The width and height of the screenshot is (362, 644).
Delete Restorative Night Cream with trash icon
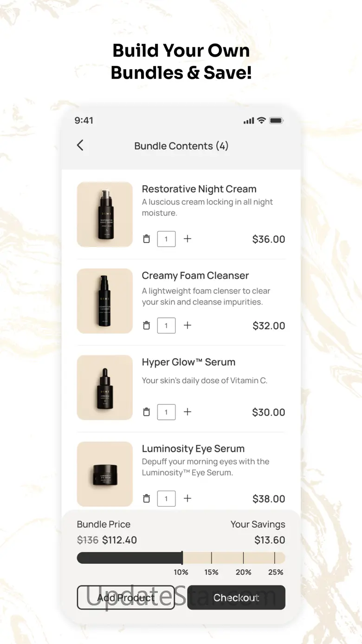coord(146,239)
